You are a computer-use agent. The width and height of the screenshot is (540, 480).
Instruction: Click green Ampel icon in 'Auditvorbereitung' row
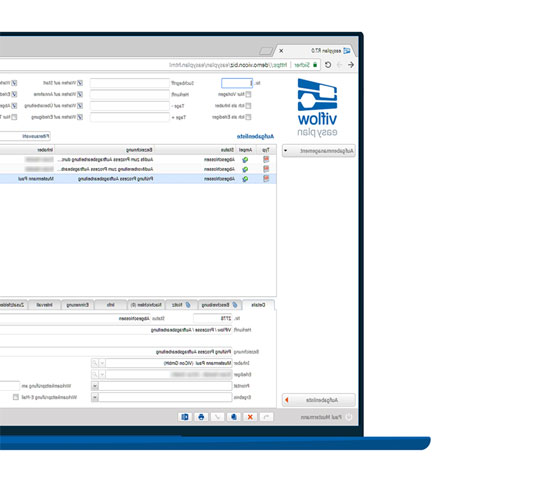click(245, 169)
